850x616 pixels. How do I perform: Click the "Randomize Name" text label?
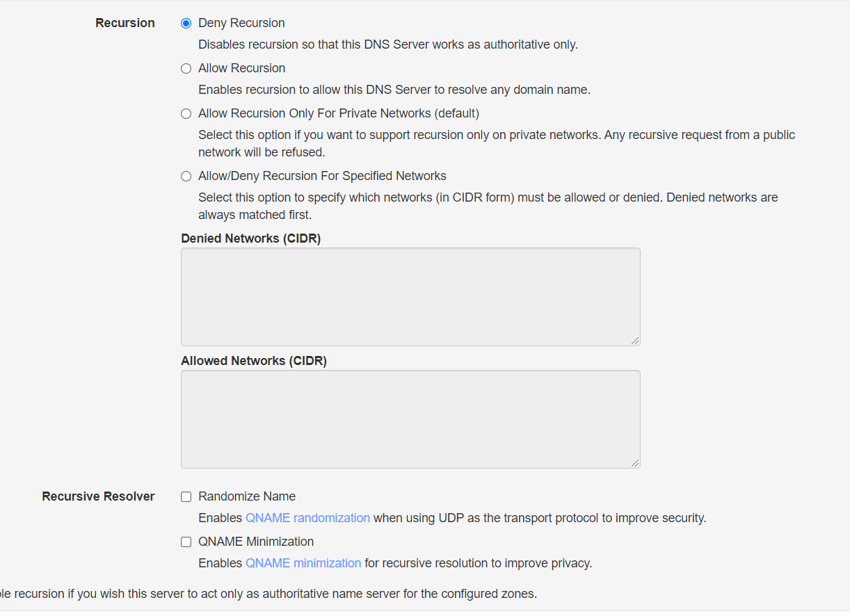tap(247, 496)
